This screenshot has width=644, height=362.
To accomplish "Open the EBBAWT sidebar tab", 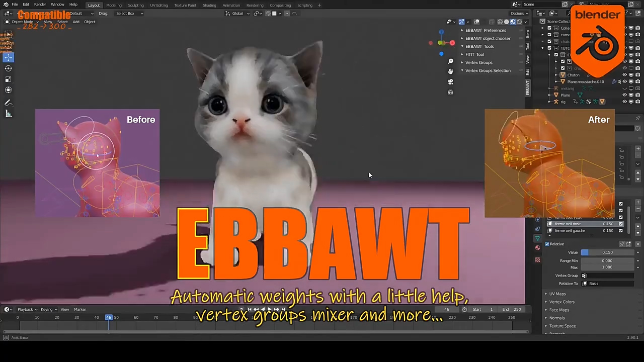I will [x=528, y=87].
